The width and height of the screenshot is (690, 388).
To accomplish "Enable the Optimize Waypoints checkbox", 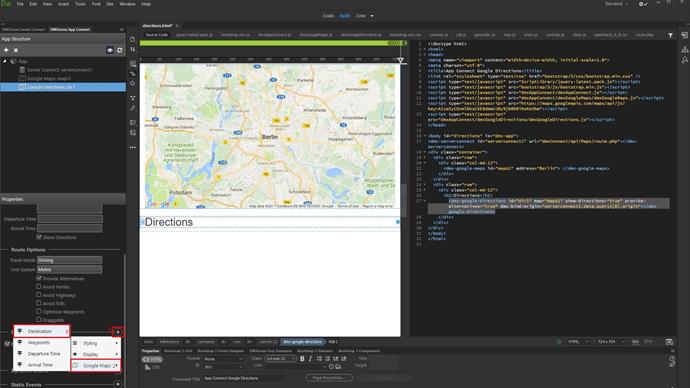I will 39,311.
